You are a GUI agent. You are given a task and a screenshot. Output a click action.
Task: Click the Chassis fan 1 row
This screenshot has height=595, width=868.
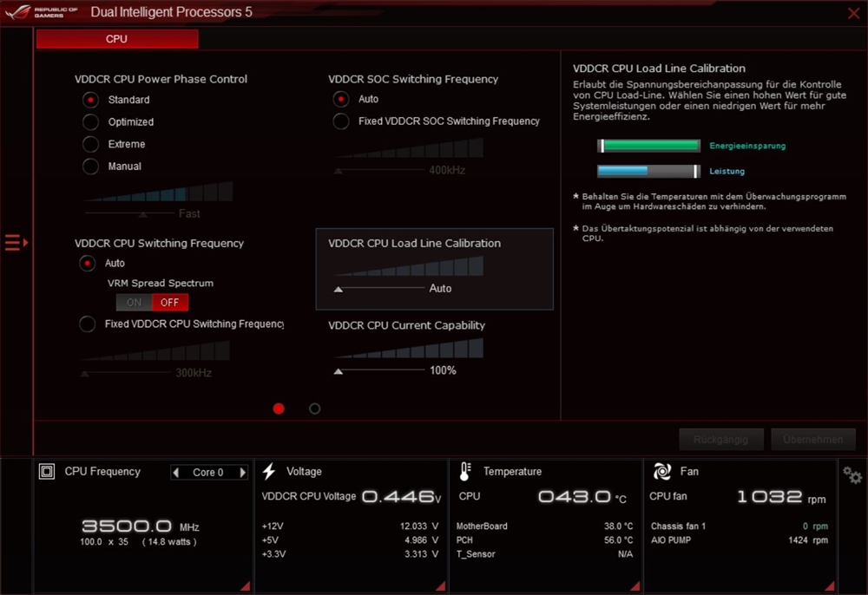pyautogui.click(x=739, y=526)
